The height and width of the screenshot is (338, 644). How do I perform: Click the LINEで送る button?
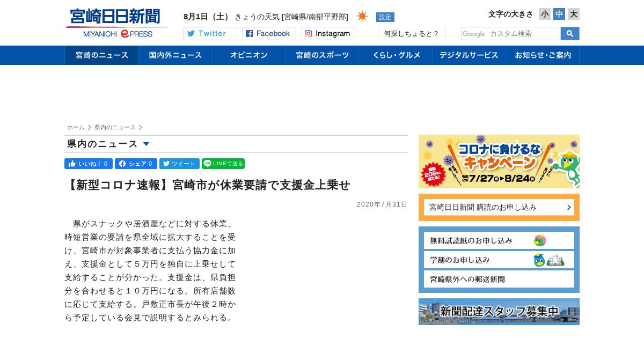223,164
